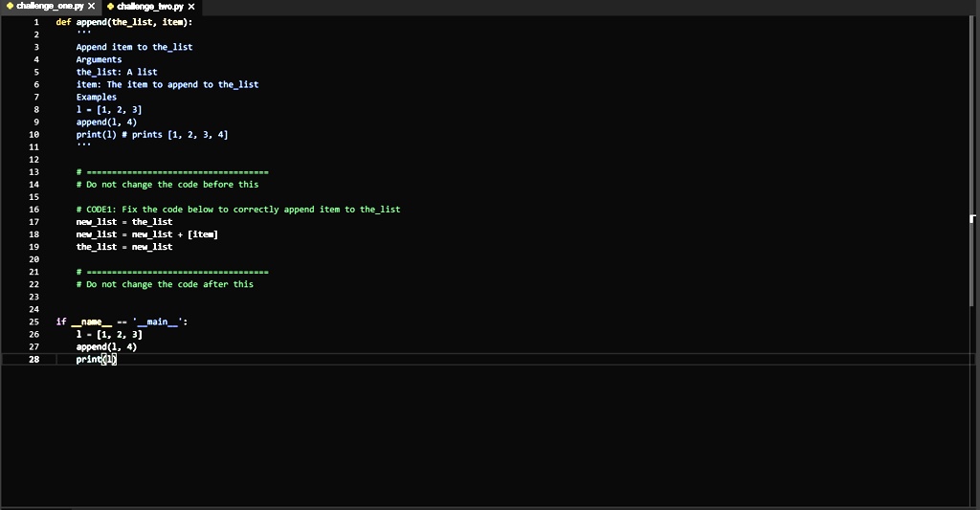Screen dimensions: 980x510
Task: Click the 'print(l)' line on row 28
Action: click(x=97, y=360)
